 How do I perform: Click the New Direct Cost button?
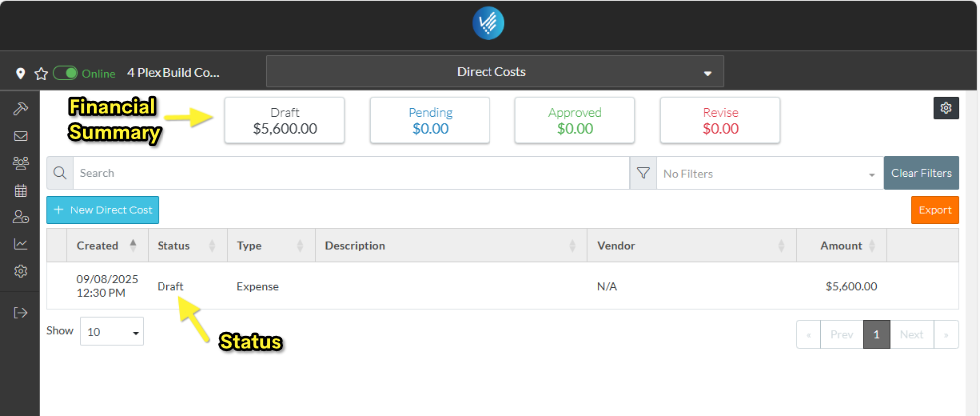[x=102, y=210]
